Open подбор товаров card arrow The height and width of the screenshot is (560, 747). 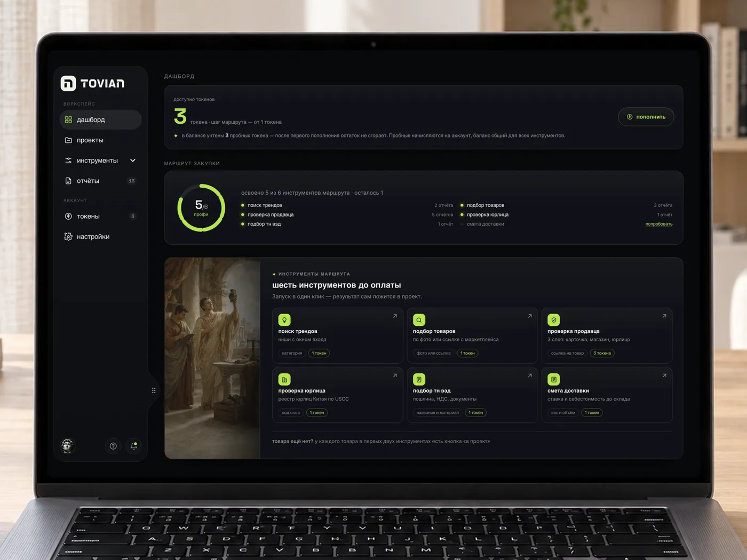[x=530, y=316]
